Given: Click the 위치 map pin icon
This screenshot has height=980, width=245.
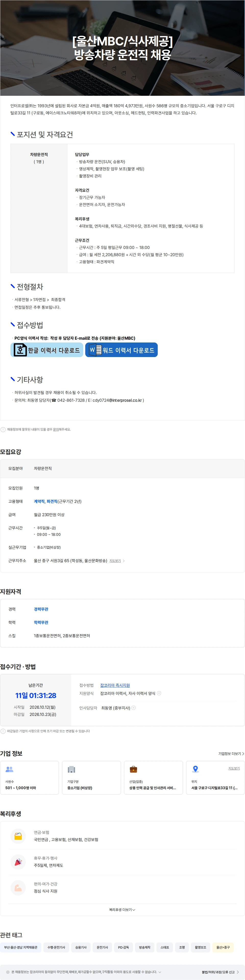Looking at the screenshot, I should (x=195, y=769).
